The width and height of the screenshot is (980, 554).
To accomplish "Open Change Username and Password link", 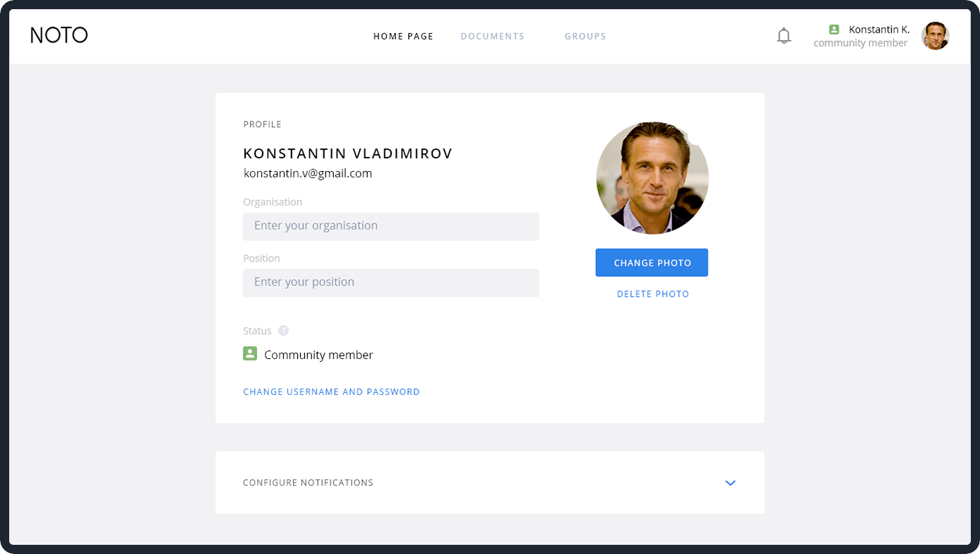I will [x=331, y=391].
